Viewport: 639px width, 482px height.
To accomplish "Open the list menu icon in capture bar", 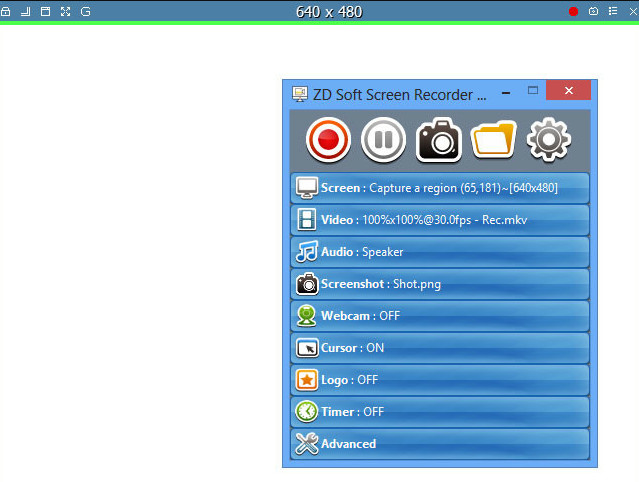I will click(613, 11).
